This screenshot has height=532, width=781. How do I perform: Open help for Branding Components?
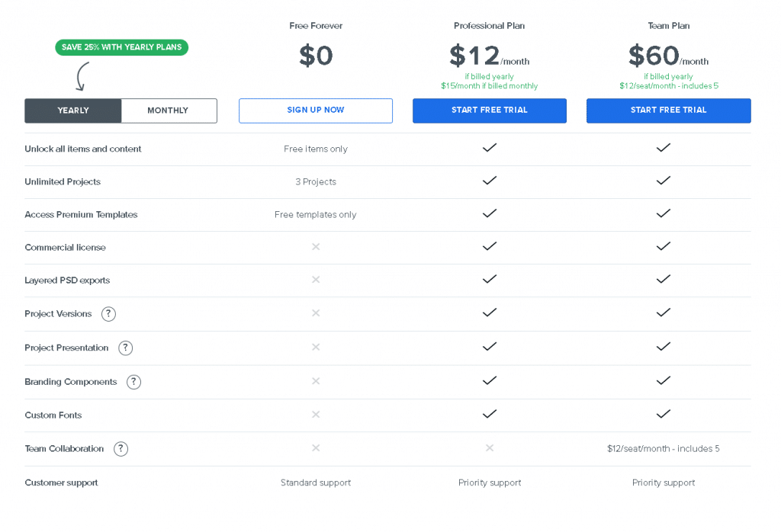133,382
